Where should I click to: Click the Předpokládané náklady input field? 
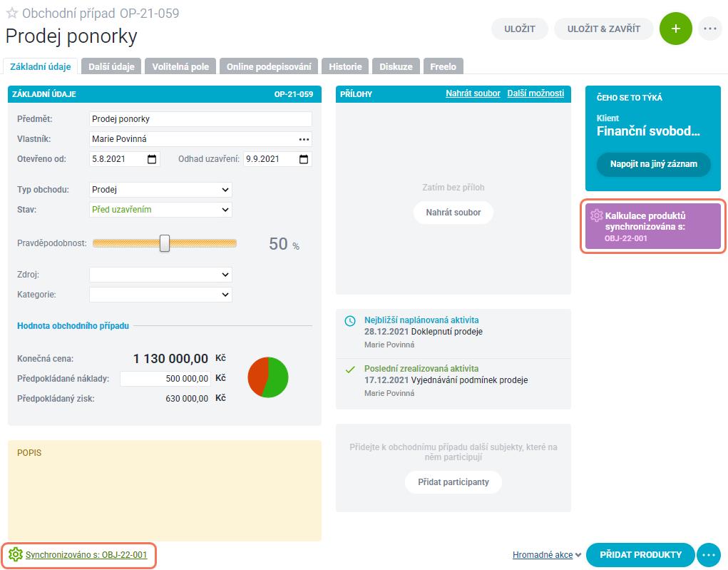165,379
